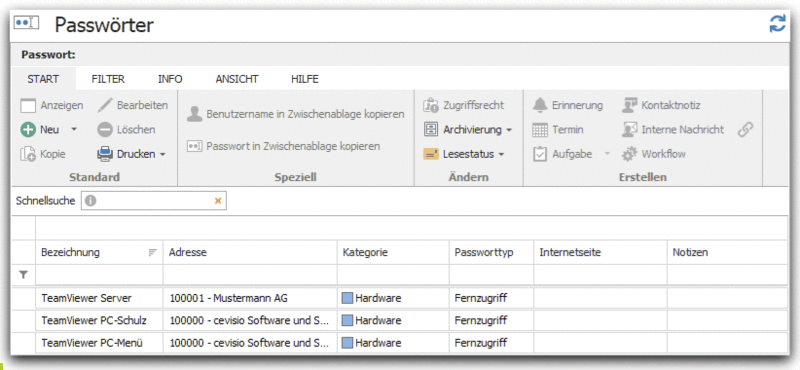The height and width of the screenshot is (370, 800).
Task: Click the Anzeigen icon button
Action: click(28, 106)
